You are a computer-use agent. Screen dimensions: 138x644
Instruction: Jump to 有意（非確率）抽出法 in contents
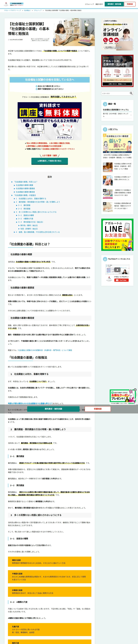click(29, 229)
